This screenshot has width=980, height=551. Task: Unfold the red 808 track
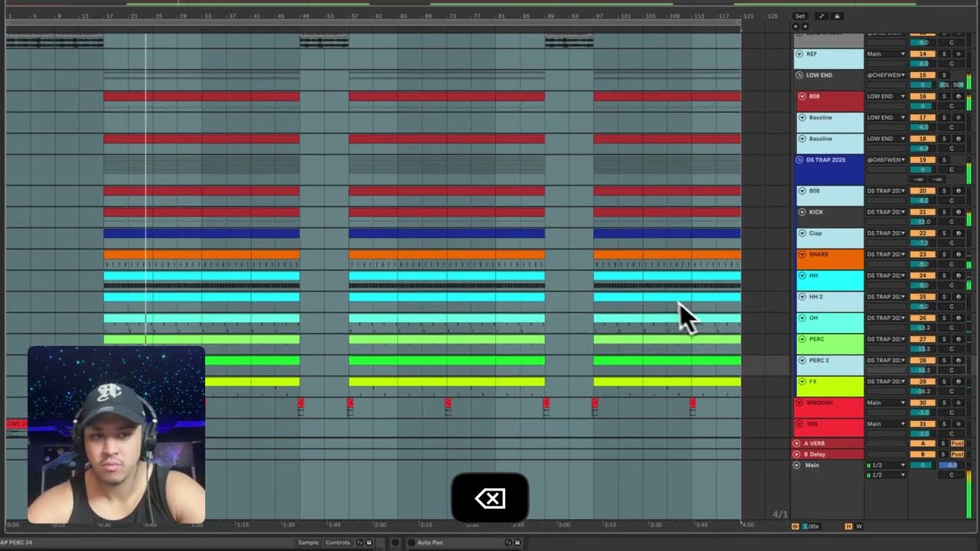coord(802,96)
